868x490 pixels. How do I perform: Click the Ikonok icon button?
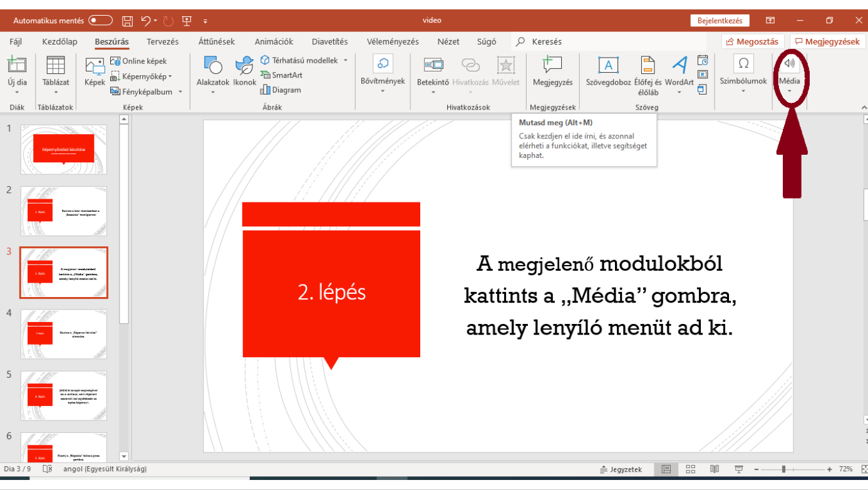pyautogui.click(x=244, y=71)
